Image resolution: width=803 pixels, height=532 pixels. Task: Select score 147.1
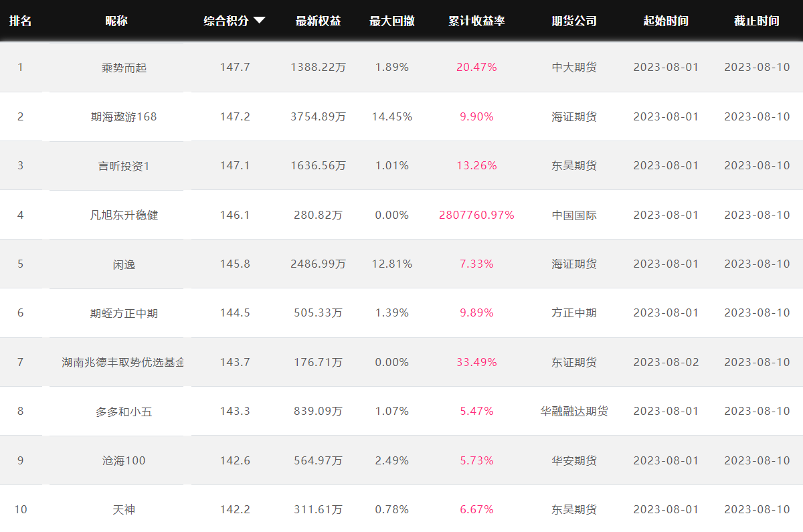(235, 165)
